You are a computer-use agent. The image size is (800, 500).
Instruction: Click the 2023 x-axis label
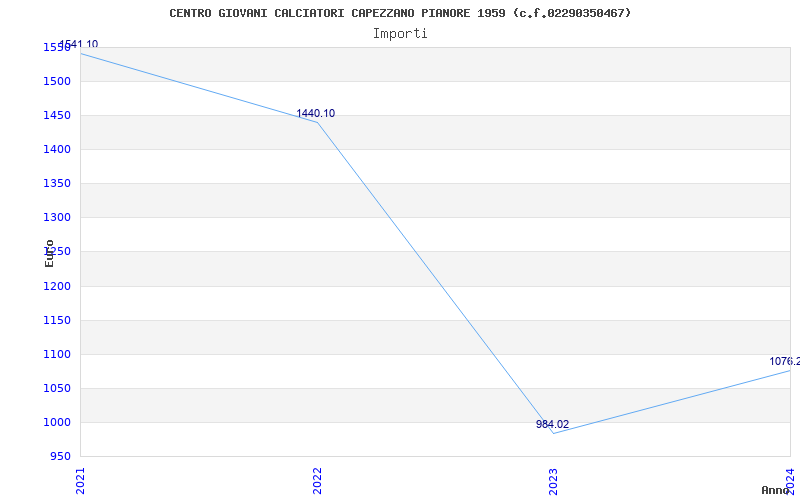(x=554, y=481)
